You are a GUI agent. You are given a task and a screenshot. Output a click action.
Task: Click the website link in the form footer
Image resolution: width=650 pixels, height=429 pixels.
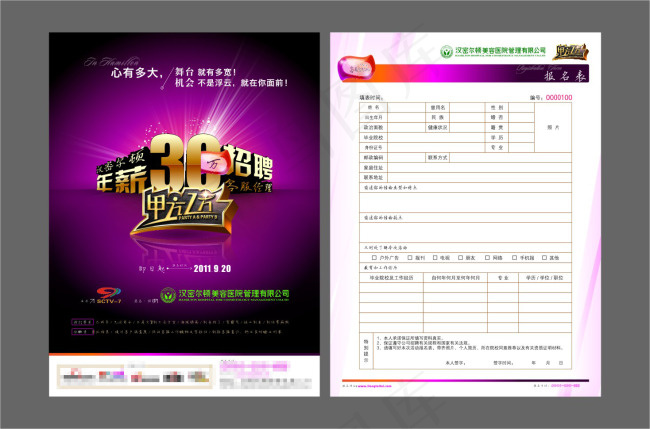tap(374, 386)
